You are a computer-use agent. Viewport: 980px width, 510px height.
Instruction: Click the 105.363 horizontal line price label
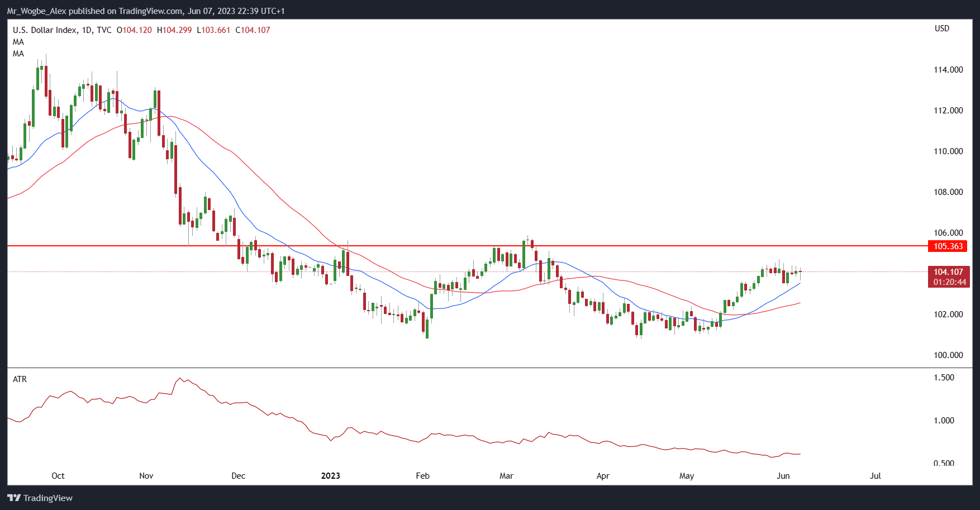click(x=948, y=246)
